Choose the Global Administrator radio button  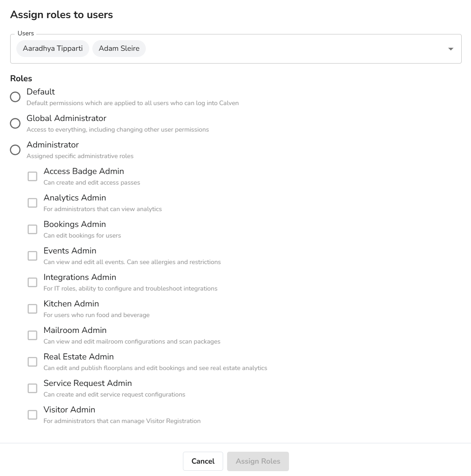click(15, 124)
